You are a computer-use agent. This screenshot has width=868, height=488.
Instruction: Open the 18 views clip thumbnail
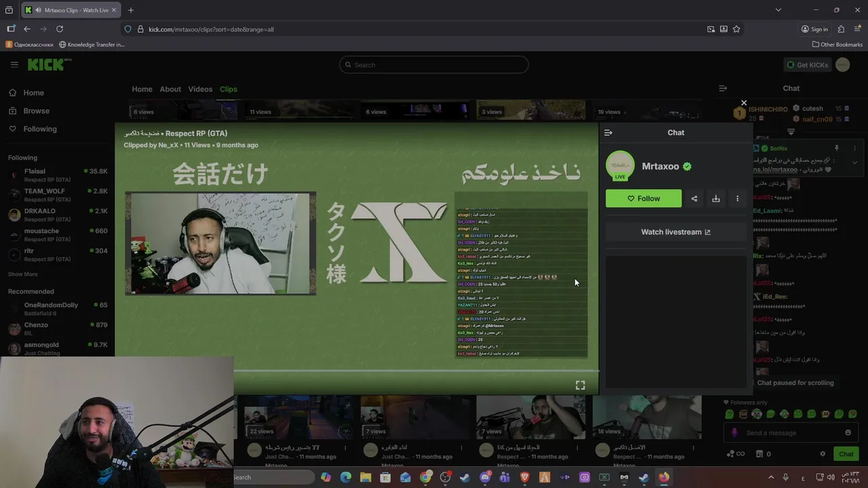click(x=646, y=417)
